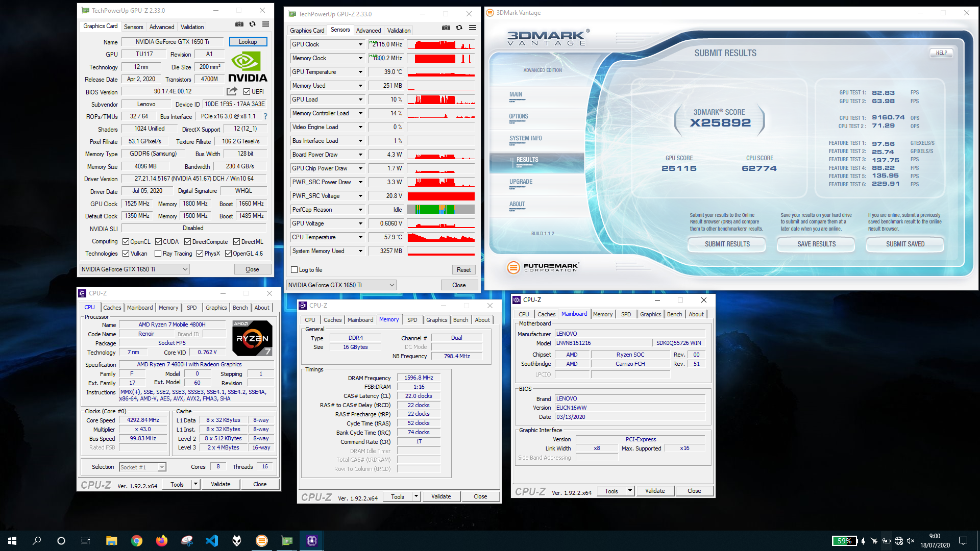This screenshot has width=980, height=551.
Task: Open Bench tab in CPU-Z Mainboard window
Action: click(674, 314)
